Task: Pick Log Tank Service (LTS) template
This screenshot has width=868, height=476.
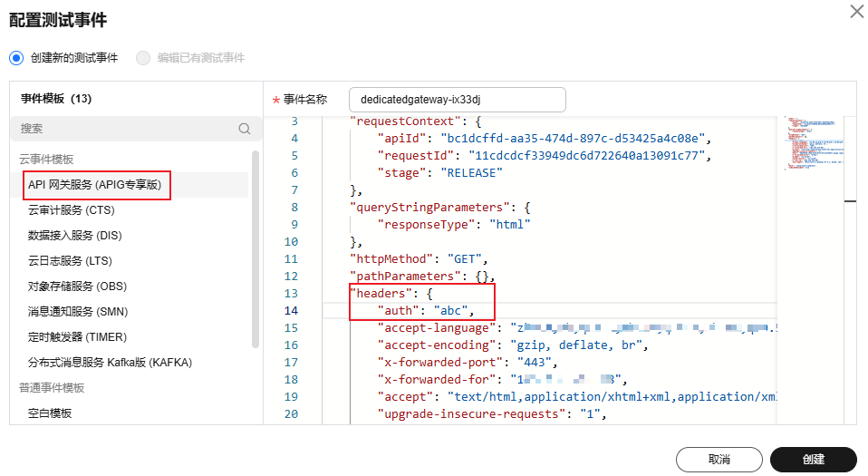Action: pos(69,261)
